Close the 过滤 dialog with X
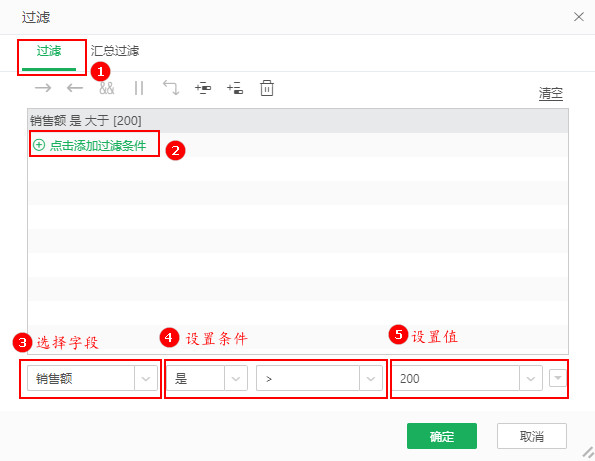Image resolution: width=595 pixels, height=461 pixels. coord(578,17)
